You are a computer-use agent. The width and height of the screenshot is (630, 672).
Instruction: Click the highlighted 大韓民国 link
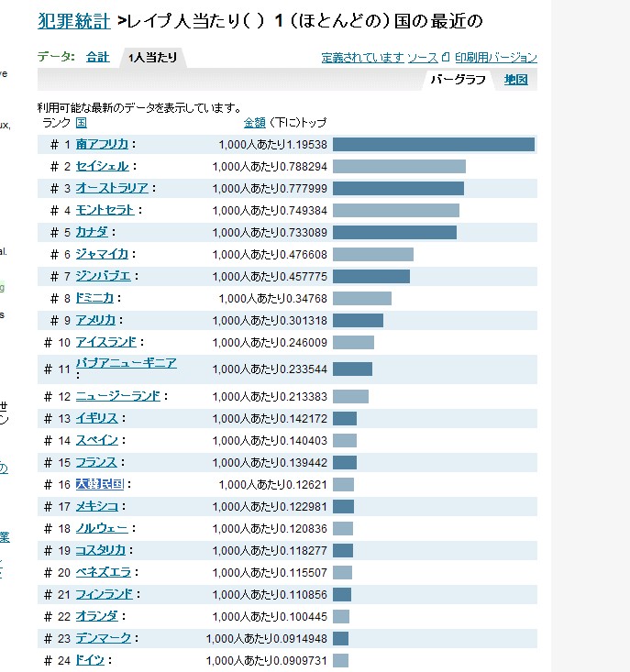pyautogui.click(x=99, y=484)
